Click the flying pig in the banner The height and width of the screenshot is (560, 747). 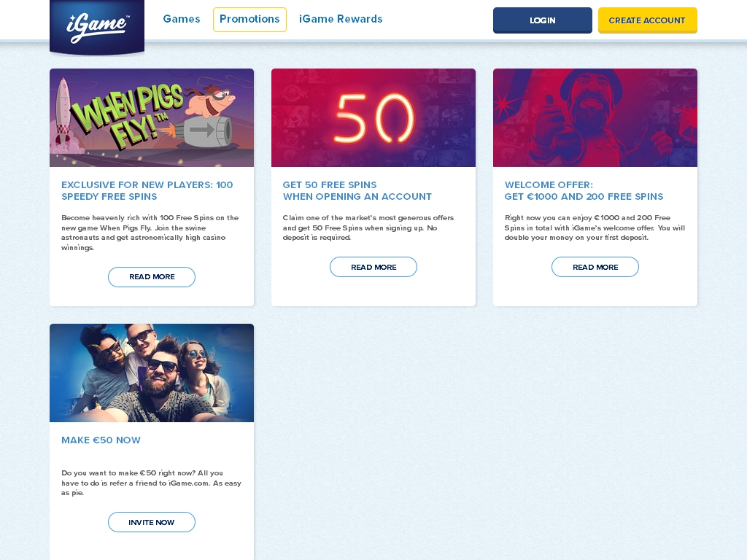pos(211,101)
